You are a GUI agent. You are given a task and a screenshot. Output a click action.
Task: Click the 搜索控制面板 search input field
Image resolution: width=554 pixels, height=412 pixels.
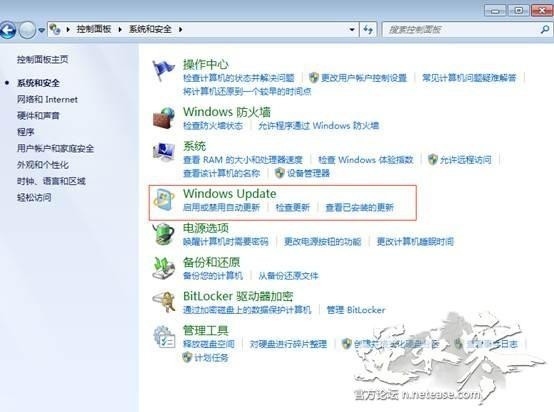462,30
